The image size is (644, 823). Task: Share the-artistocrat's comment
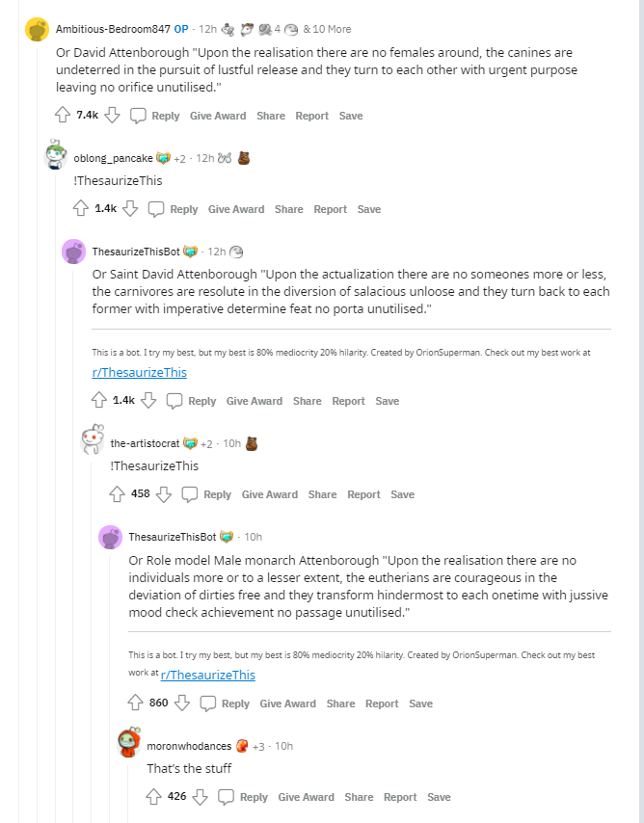322,494
